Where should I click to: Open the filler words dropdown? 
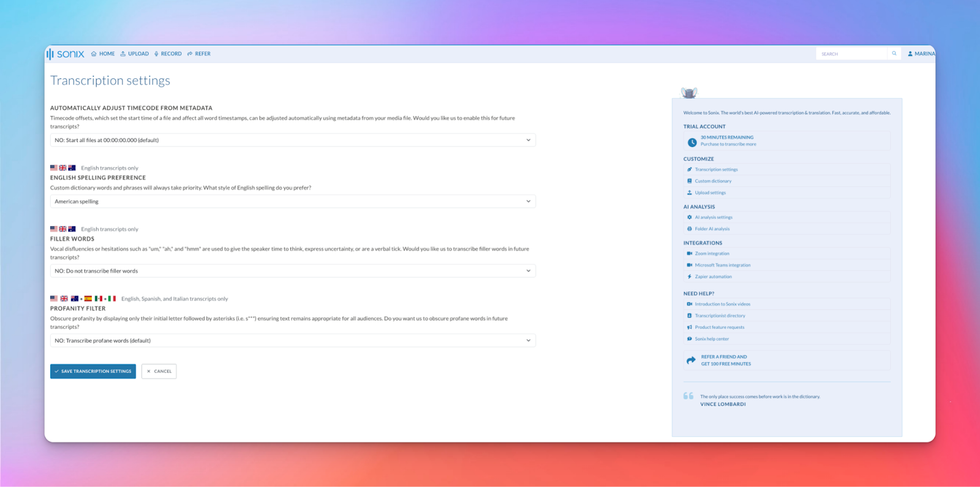(x=293, y=271)
